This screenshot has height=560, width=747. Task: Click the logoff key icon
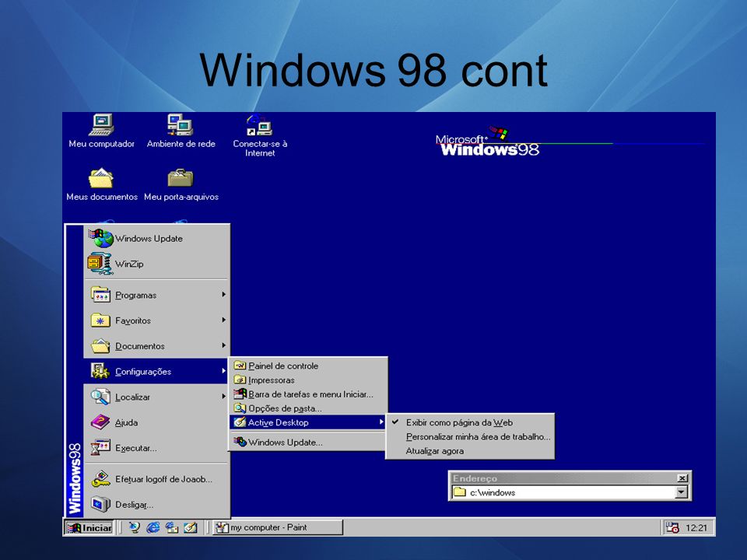pyautogui.click(x=100, y=479)
